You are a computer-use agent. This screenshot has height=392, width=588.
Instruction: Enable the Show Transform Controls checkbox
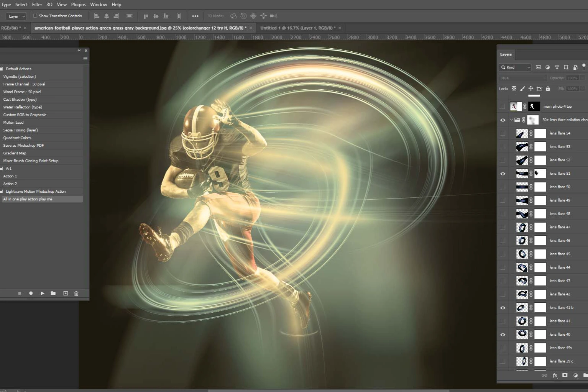(35, 16)
